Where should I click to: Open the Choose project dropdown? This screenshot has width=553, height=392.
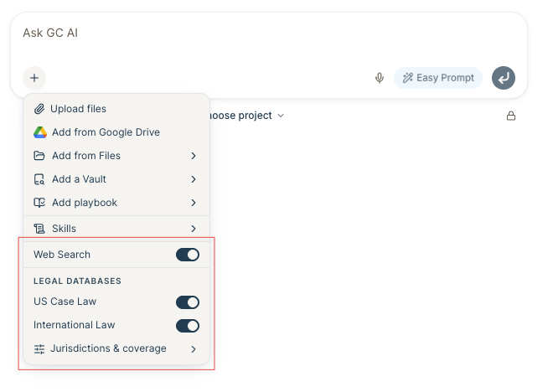coord(246,116)
